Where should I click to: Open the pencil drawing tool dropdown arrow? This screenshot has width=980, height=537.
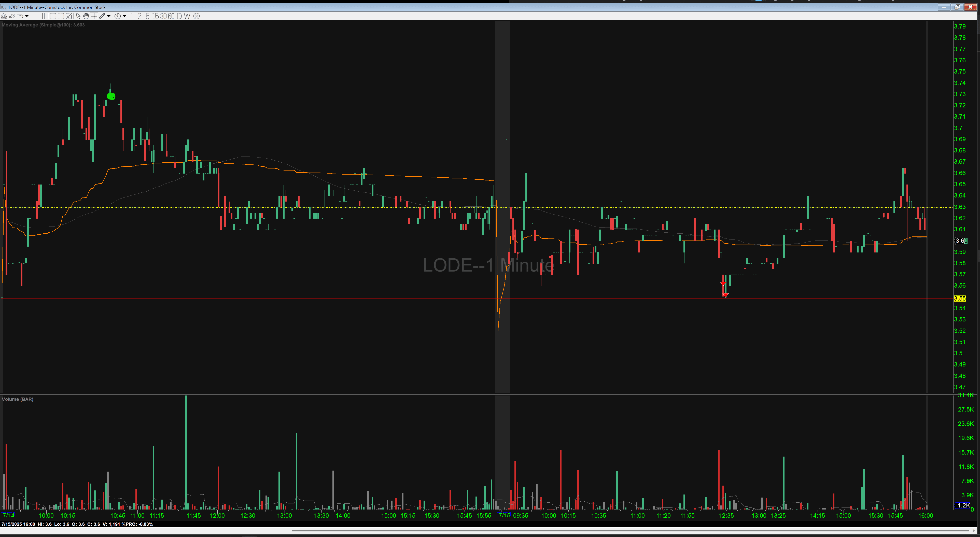pyautogui.click(x=109, y=16)
